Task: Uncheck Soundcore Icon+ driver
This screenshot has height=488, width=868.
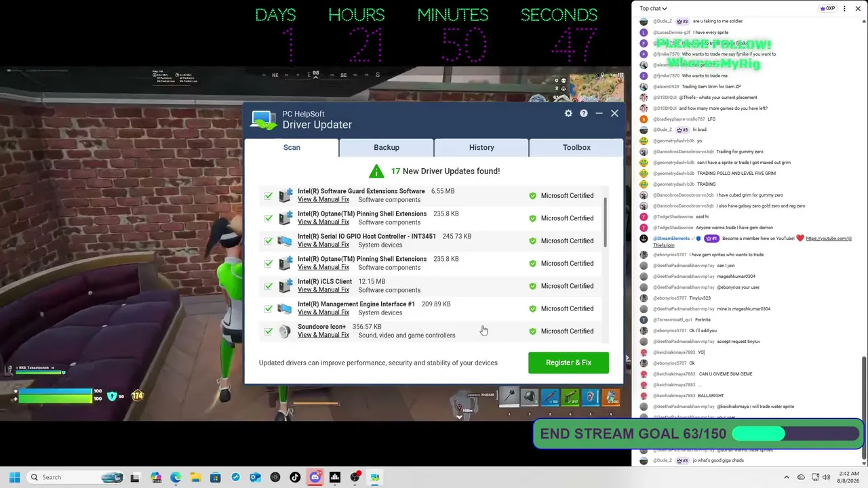Action: pos(269,331)
